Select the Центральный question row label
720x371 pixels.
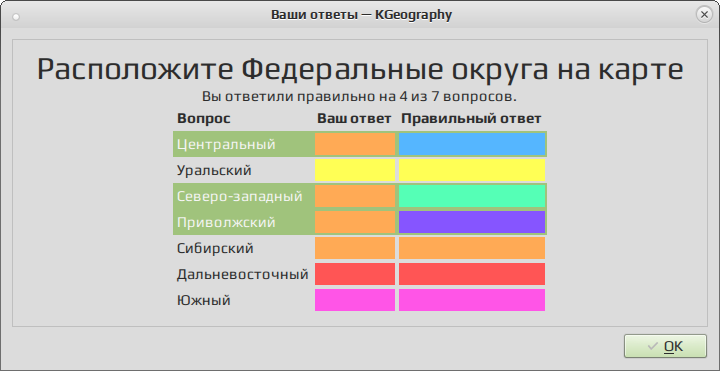226,144
